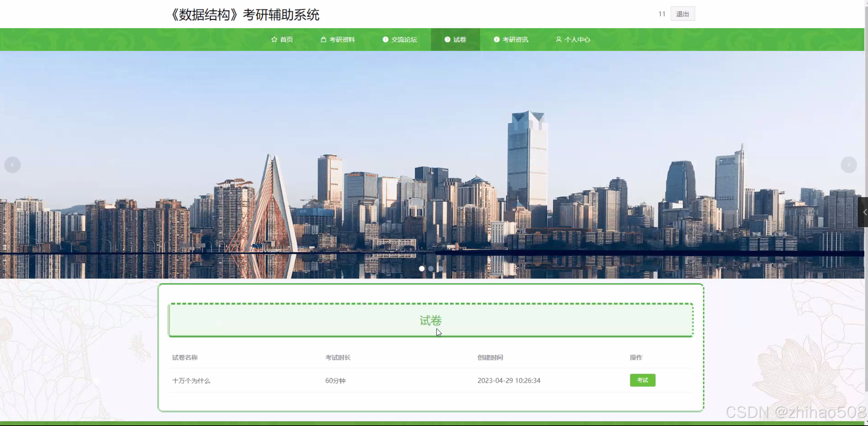Click the star icon beside 首页
868x426 pixels.
tap(274, 40)
